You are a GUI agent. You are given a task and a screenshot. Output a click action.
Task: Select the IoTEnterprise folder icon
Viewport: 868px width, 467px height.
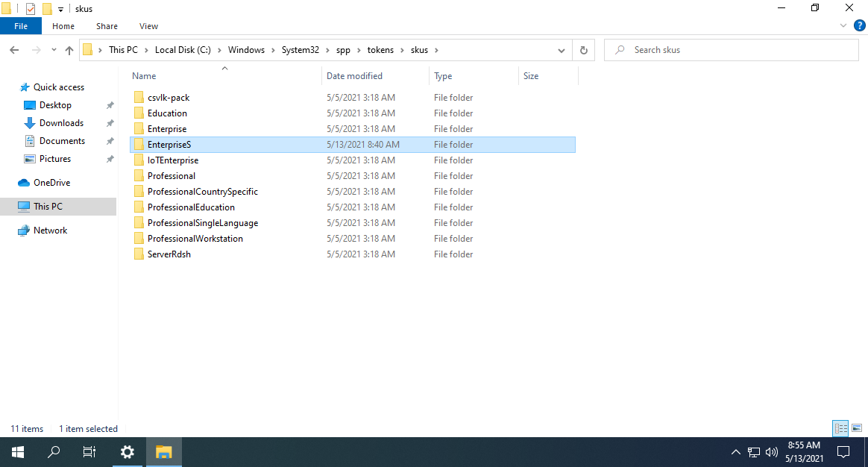point(139,160)
